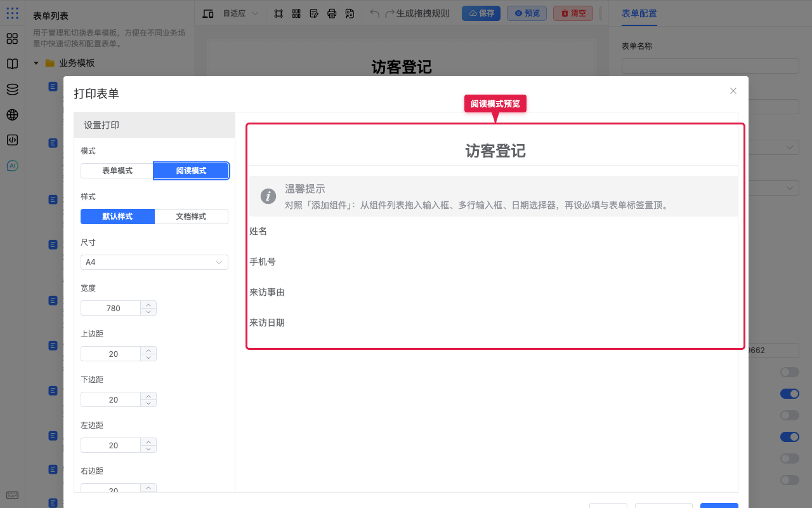Click the 左边距 input field
The width and height of the screenshot is (812, 508).
click(x=111, y=445)
